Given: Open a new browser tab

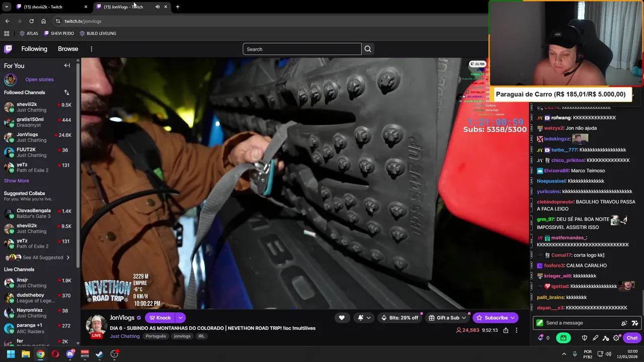Looking at the screenshot, I should (178, 7).
